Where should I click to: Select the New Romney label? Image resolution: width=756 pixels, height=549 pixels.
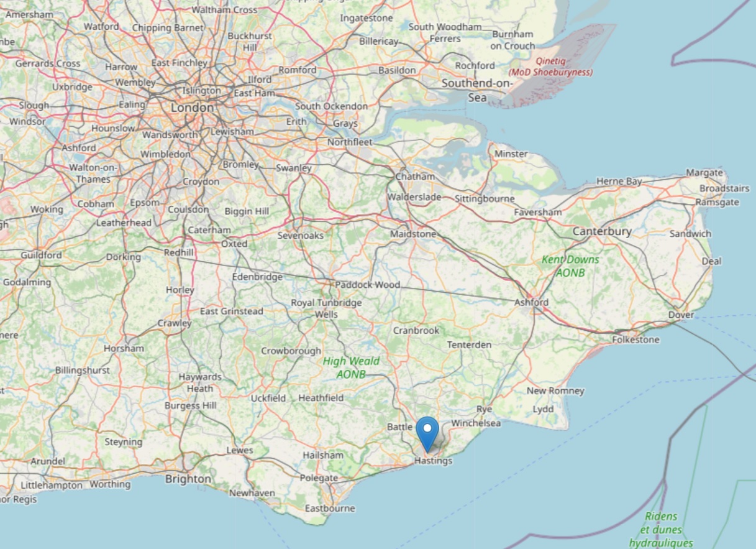pos(555,391)
